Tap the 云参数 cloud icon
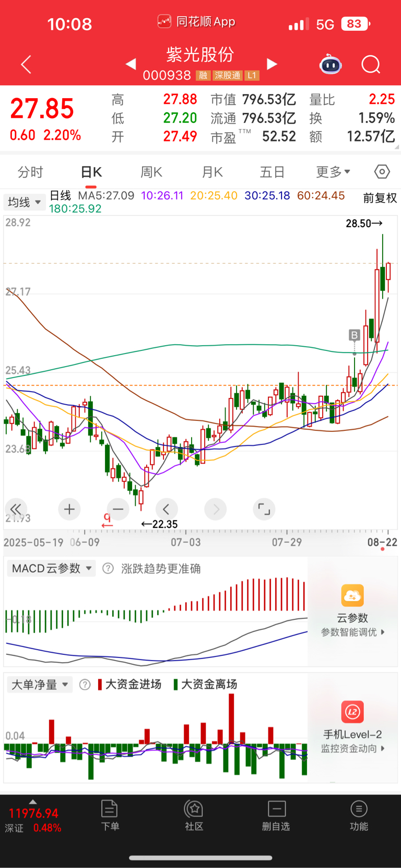This screenshot has width=401, height=868. (352, 595)
